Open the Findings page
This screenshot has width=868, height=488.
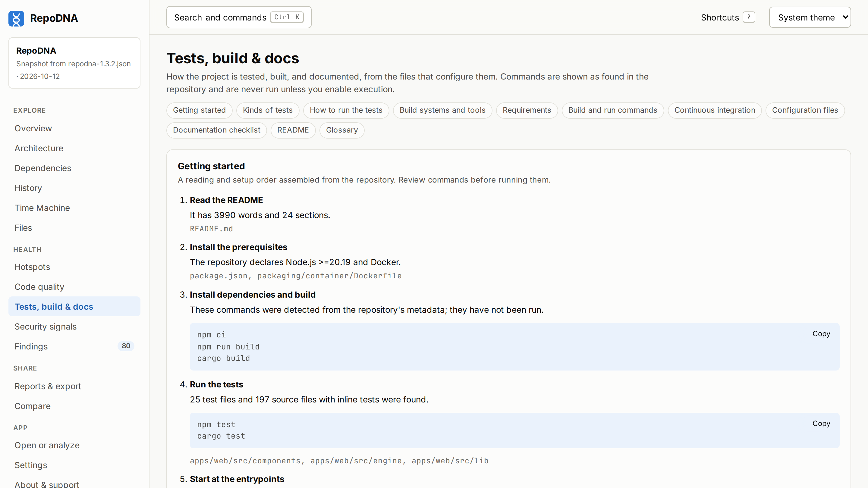click(74, 346)
